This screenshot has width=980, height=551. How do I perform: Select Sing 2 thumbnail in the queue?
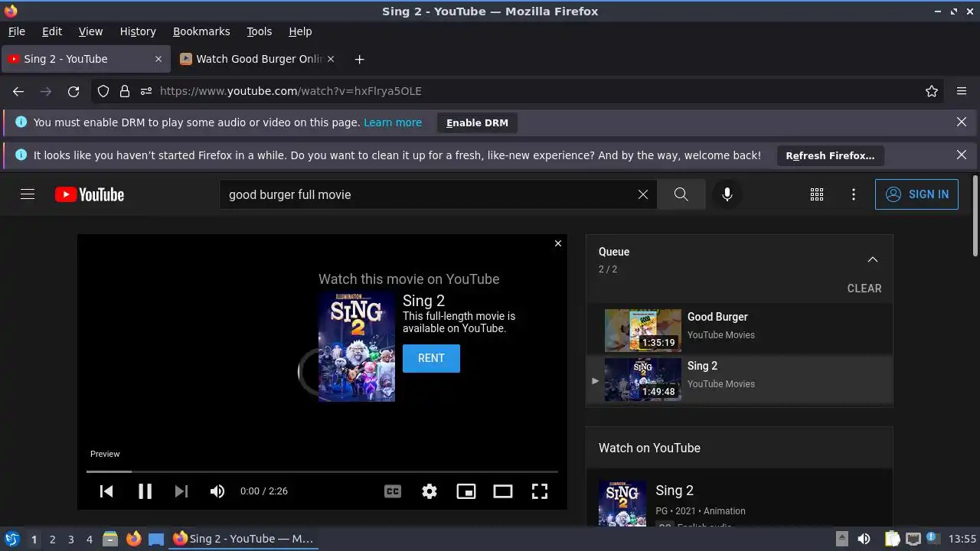(643, 380)
